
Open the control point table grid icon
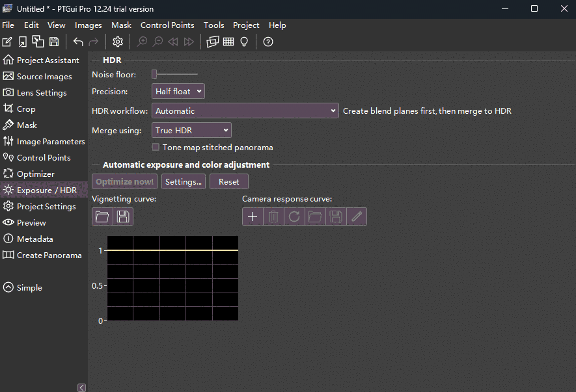click(228, 42)
